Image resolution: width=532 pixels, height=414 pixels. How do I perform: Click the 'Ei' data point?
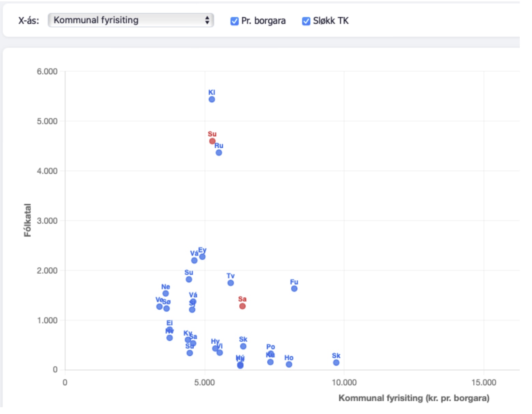coord(169,329)
